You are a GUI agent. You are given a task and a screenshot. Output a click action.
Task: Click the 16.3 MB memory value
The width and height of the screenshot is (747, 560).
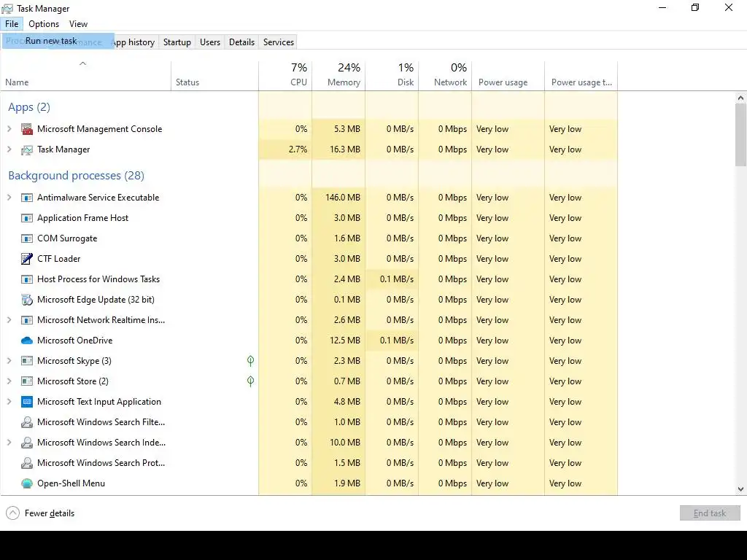345,149
